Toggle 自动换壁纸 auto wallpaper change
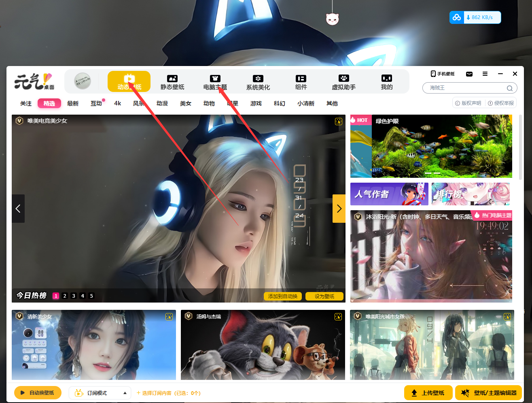 [x=38, y=392]
